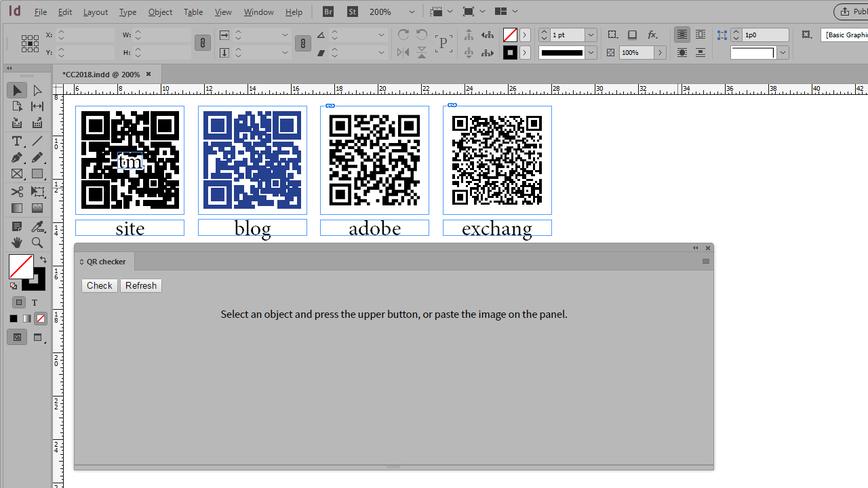868x488 pixels.
Task: Select the Gradient Feather tool
Action: point(37,209)
